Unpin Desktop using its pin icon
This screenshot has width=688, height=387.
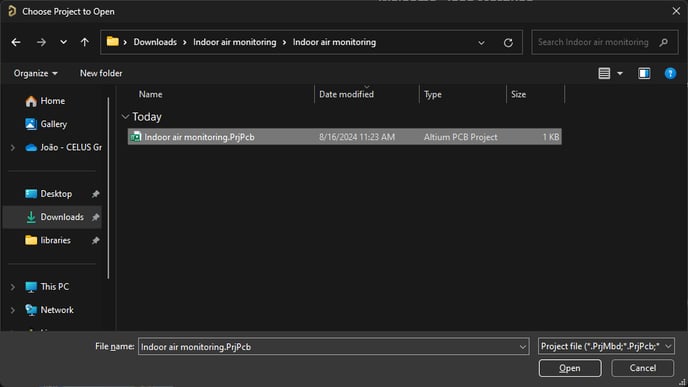click(95, 194)
